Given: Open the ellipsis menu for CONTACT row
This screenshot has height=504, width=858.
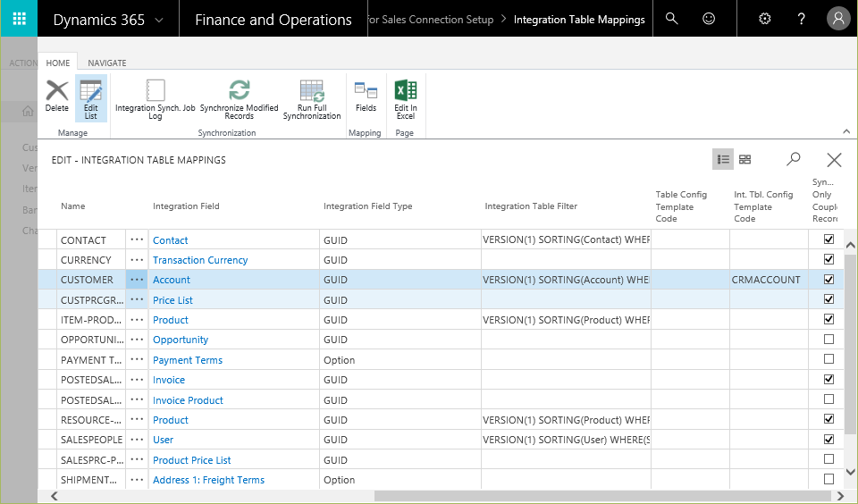Looking at the screenshot, I should click(137, 239).
